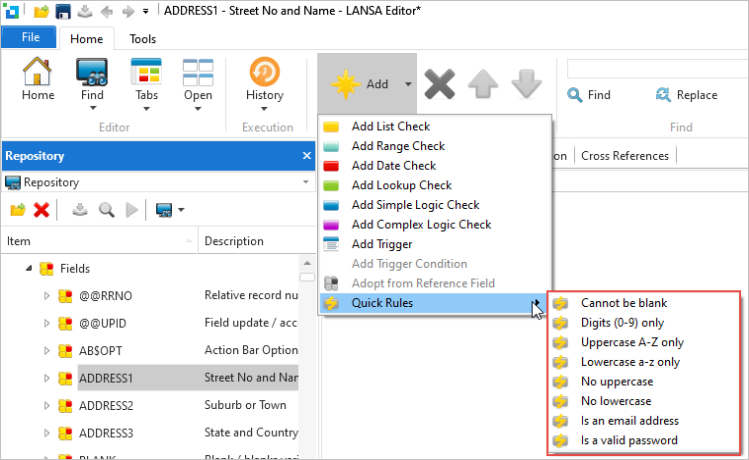Click the search text field above Find
The width and height of the screenshot is (749, 460).
[x=657, y=69]
